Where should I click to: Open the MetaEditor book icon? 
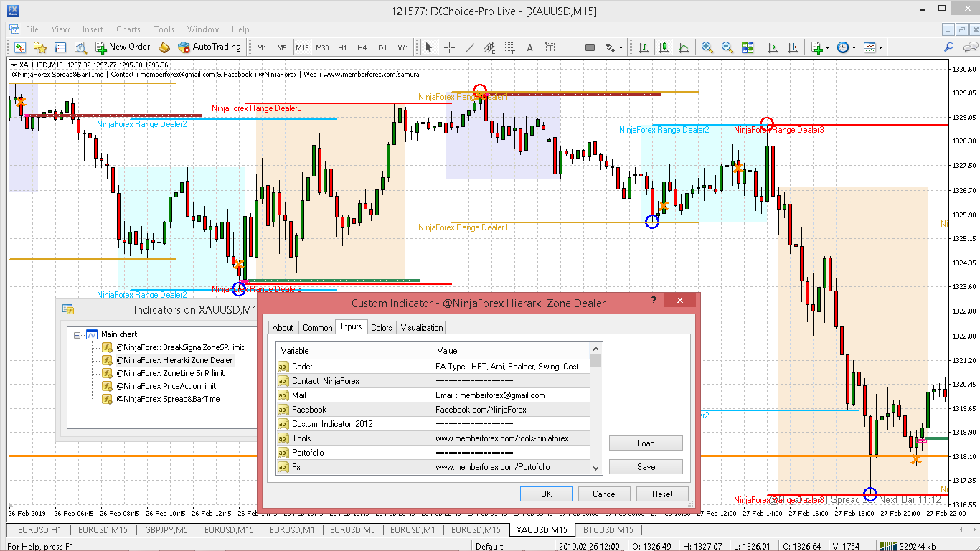coord(164,47)
